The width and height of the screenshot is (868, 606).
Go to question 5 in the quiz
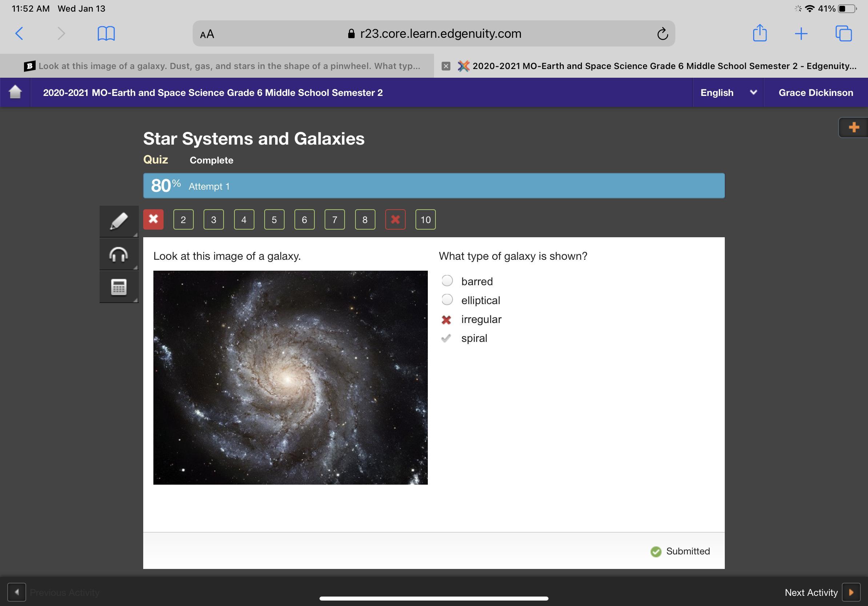click(x=274, y=219)
